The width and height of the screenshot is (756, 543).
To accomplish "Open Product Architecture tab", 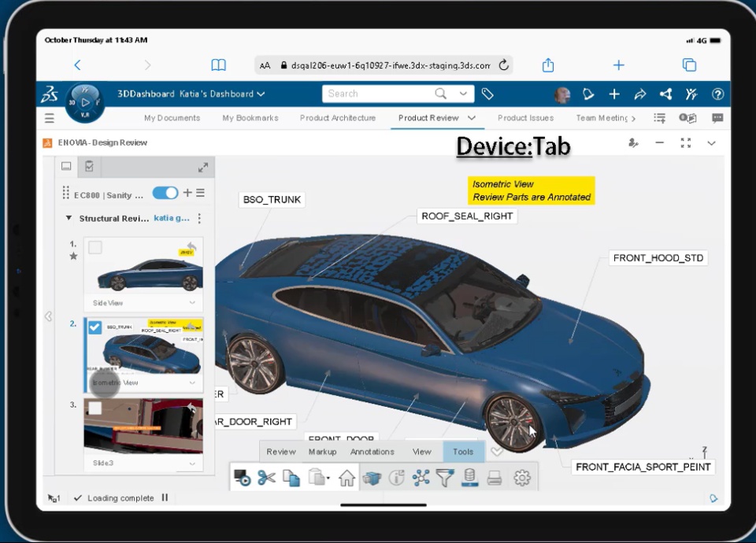I will [338, 118].
